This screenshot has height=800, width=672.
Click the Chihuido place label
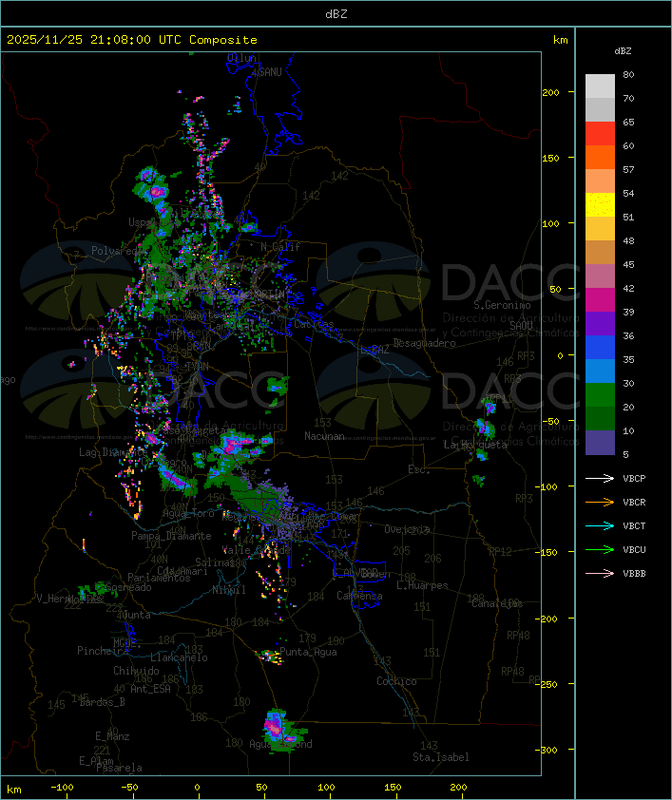tap(136, 671)
